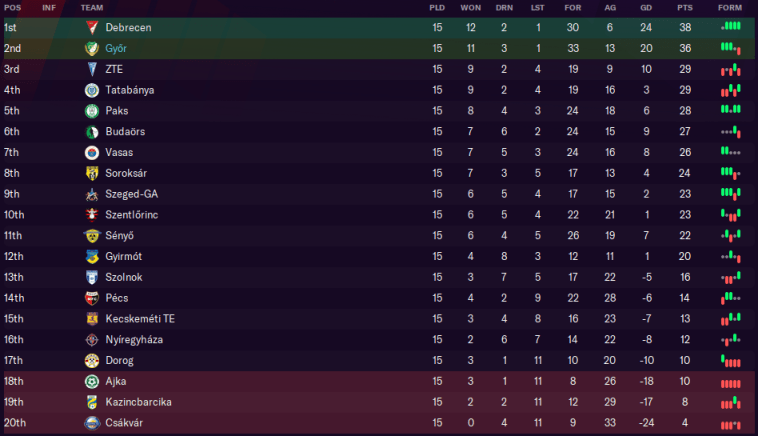Click the ZTE club badge

click(91, 69)
